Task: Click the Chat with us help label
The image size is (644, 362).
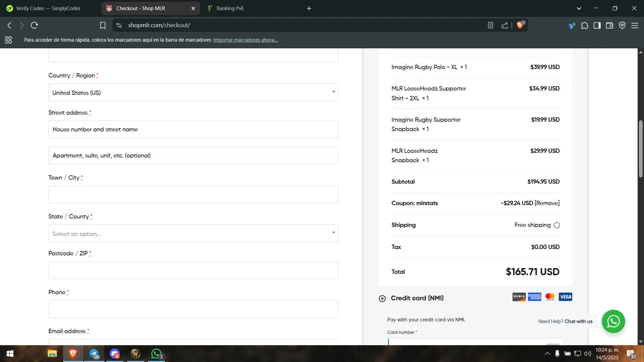Action: pyautogui.click(x=578, y=321)
